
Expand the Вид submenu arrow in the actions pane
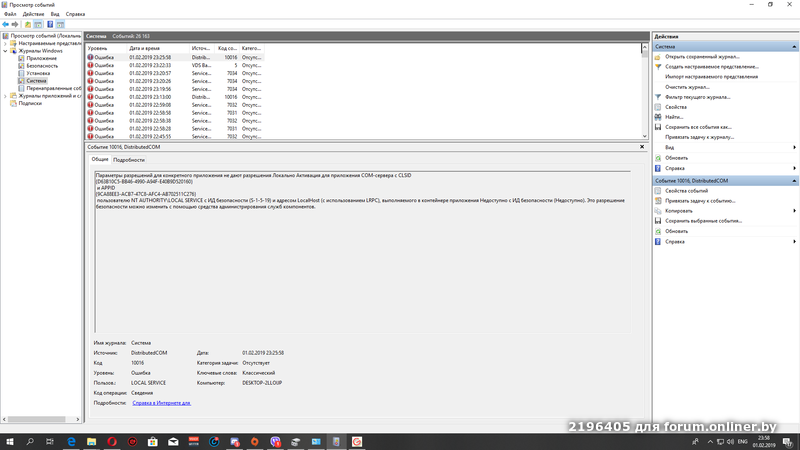pyautogui.click(x=794, y=147)
